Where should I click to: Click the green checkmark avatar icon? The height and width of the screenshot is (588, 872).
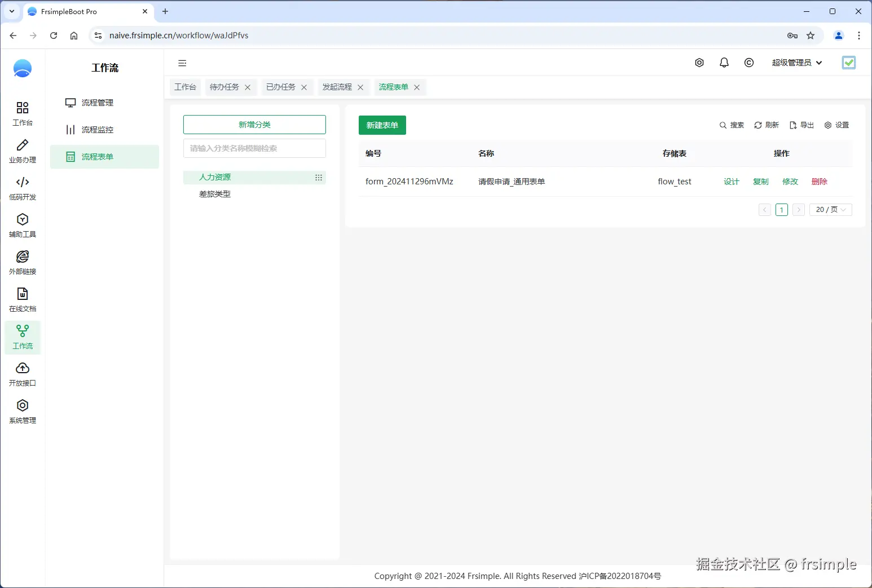click(x=849, y=63)
